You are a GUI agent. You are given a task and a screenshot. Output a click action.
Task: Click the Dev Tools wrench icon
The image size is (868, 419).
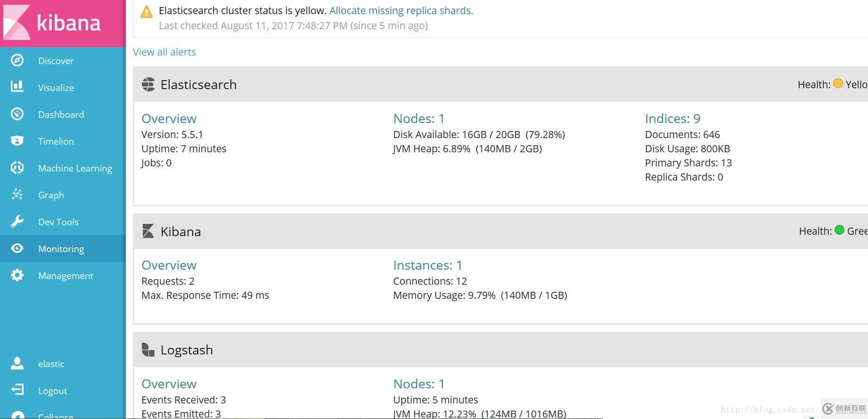coord(17,222)
